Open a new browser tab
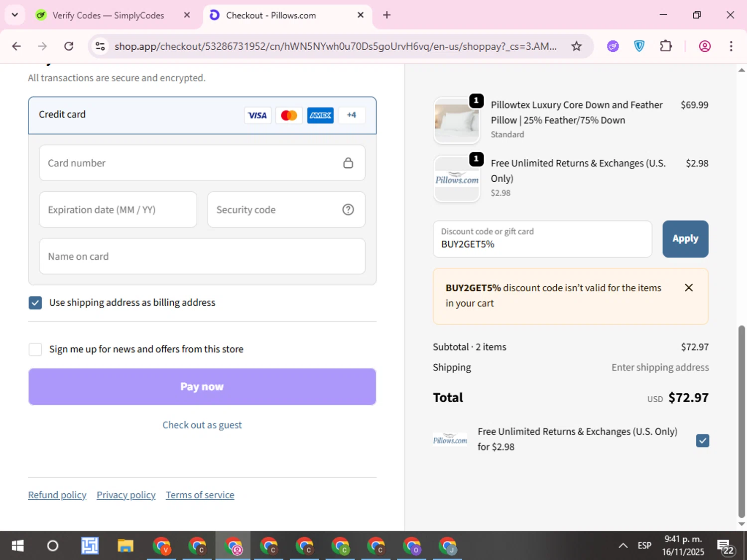This screenshot has width=747, height=560. click(x=386, y=15)
